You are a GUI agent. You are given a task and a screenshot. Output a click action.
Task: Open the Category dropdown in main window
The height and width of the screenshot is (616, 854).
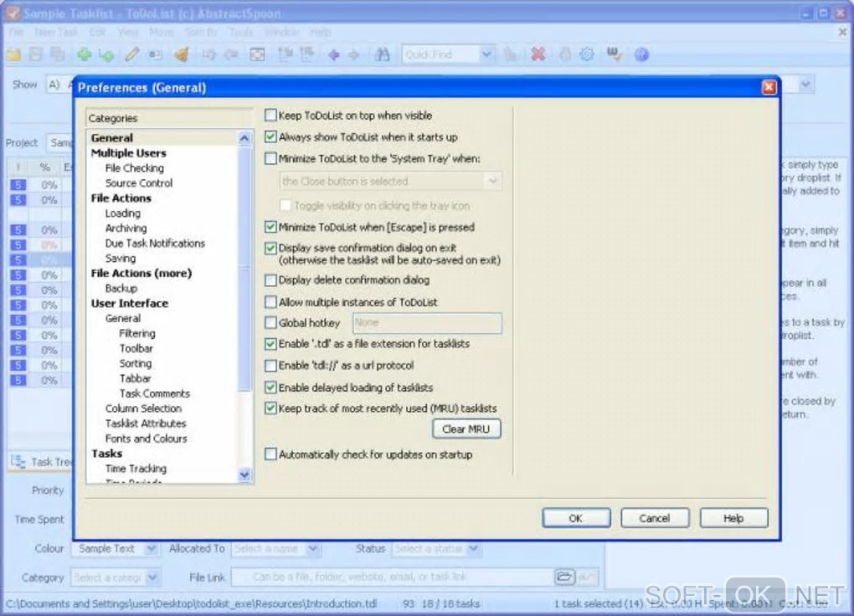click(153, 577)
